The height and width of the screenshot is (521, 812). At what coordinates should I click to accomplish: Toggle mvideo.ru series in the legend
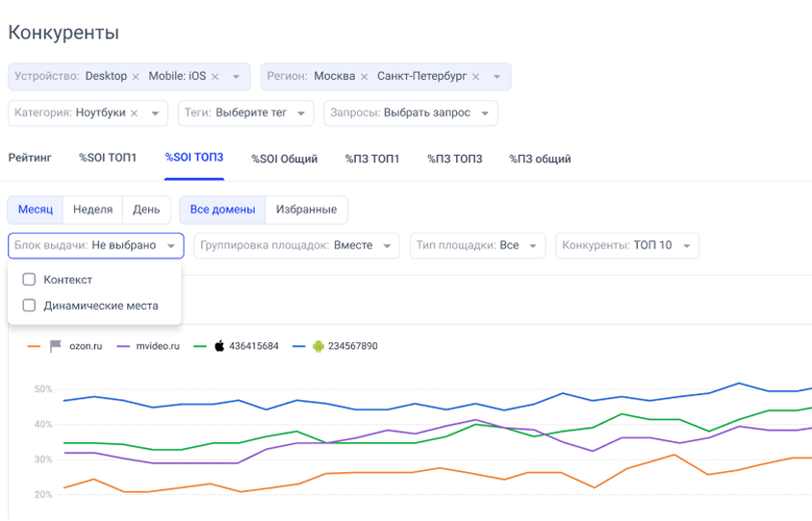(x=157, y=346)
